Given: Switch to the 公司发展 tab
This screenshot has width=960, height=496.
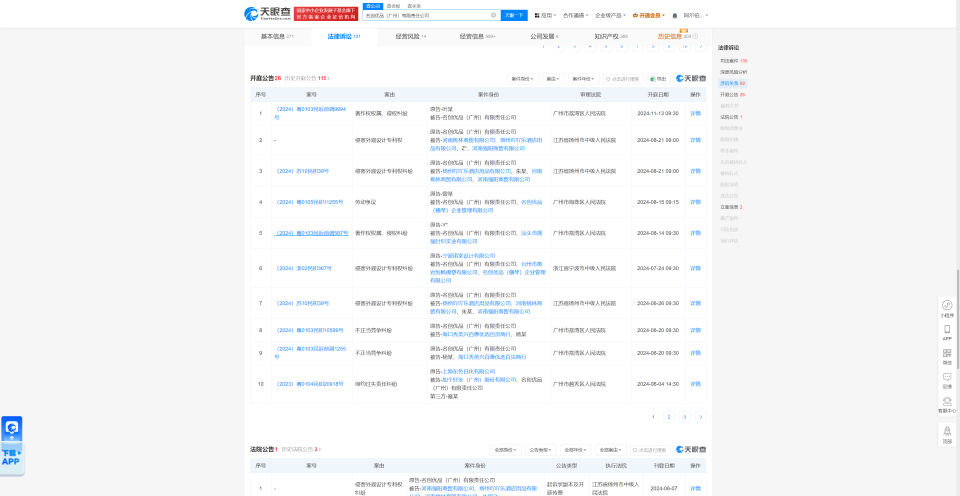Looking at the screenshot, I should (x=544, y=37).
